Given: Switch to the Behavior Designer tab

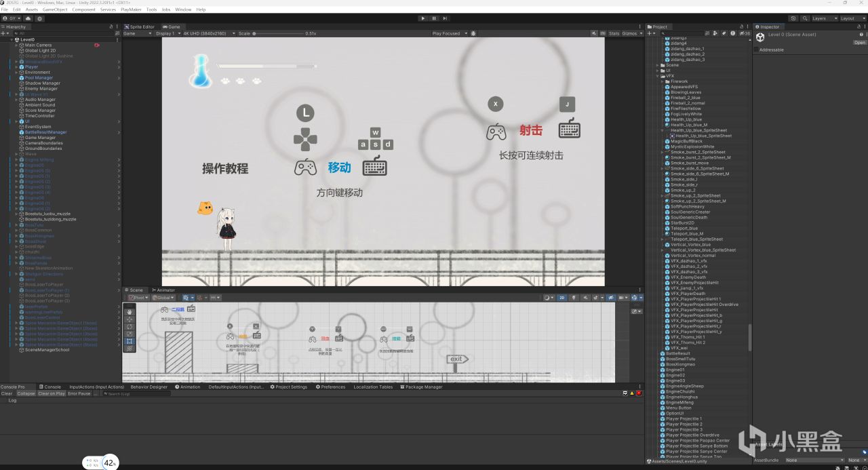Looking at the screenshot, I should [149, 387].
